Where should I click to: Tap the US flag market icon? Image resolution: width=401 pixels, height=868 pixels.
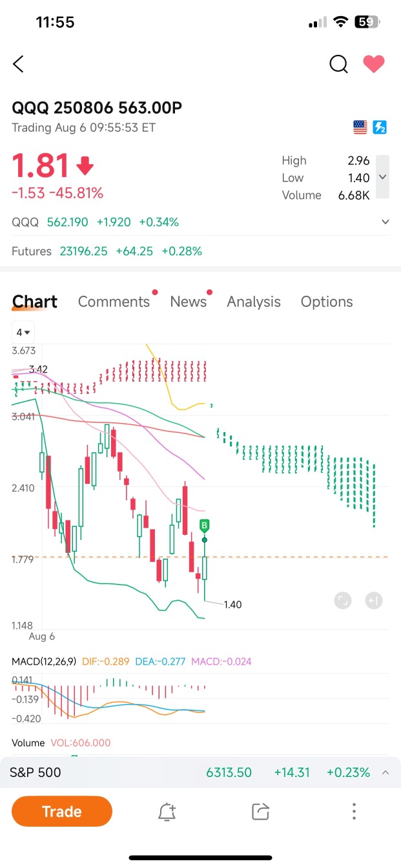tap(360, 127)
